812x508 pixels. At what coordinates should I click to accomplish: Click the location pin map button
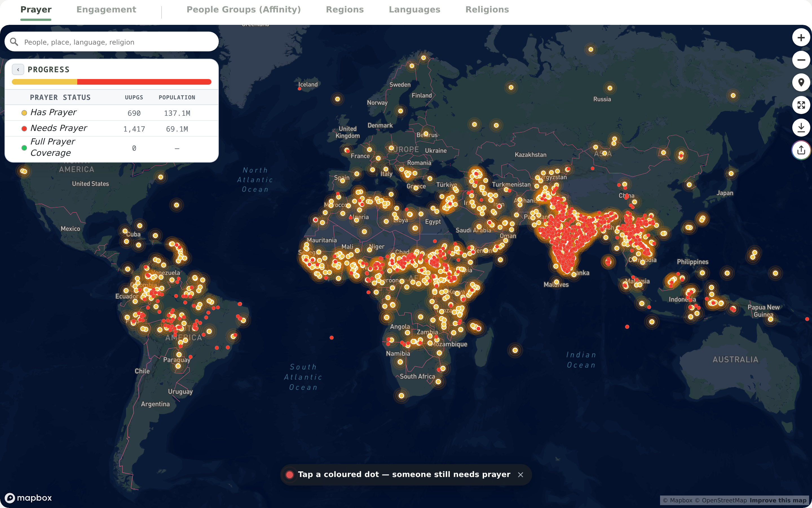[801, 83]
